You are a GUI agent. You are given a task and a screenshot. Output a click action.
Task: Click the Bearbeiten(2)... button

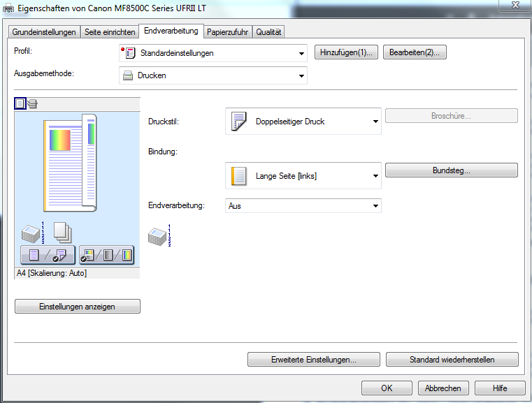[415, 52]
